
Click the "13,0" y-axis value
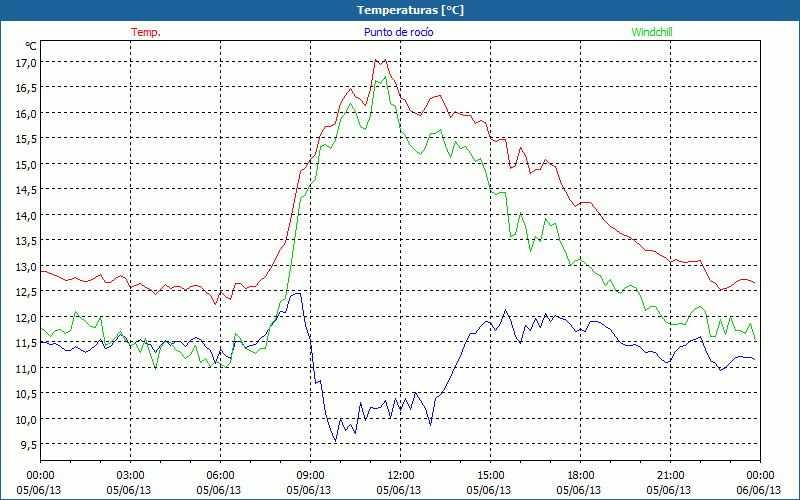tap(27, 266)
